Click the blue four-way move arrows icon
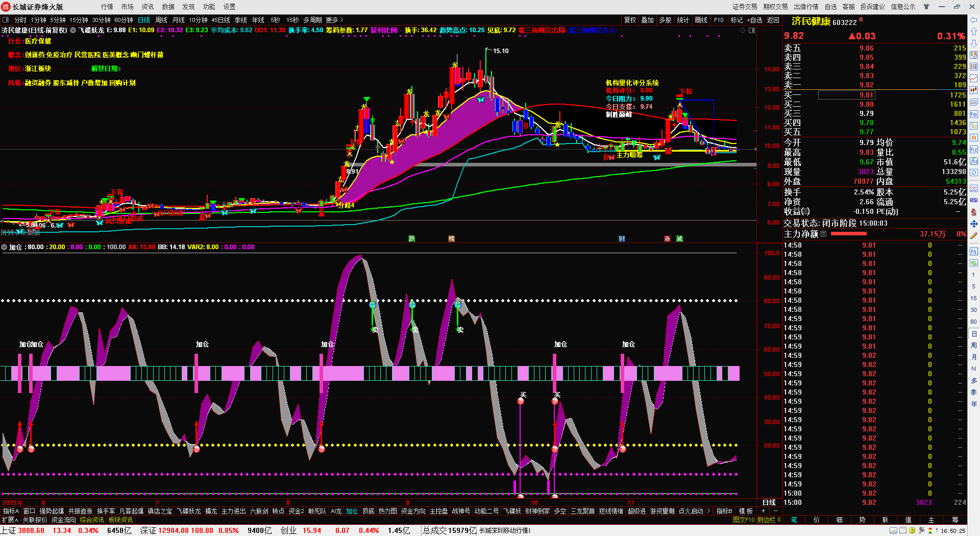Screen dimensions: 980x536 click(974, 224)
